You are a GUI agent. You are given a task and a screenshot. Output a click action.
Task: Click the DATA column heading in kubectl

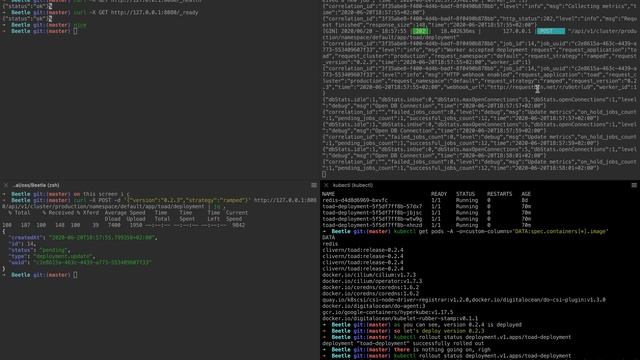click(x=328, y=238)
